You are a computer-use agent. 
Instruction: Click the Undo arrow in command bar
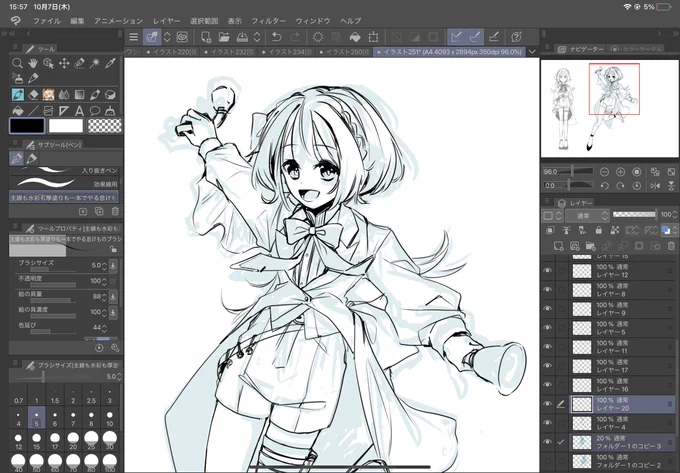tap(276, 37)
